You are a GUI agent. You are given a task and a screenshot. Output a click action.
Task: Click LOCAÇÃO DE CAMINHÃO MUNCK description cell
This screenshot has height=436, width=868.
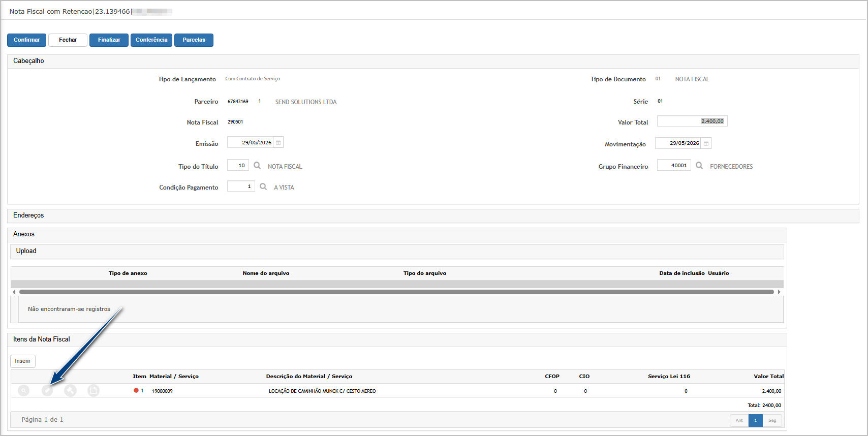pos(322,391)
